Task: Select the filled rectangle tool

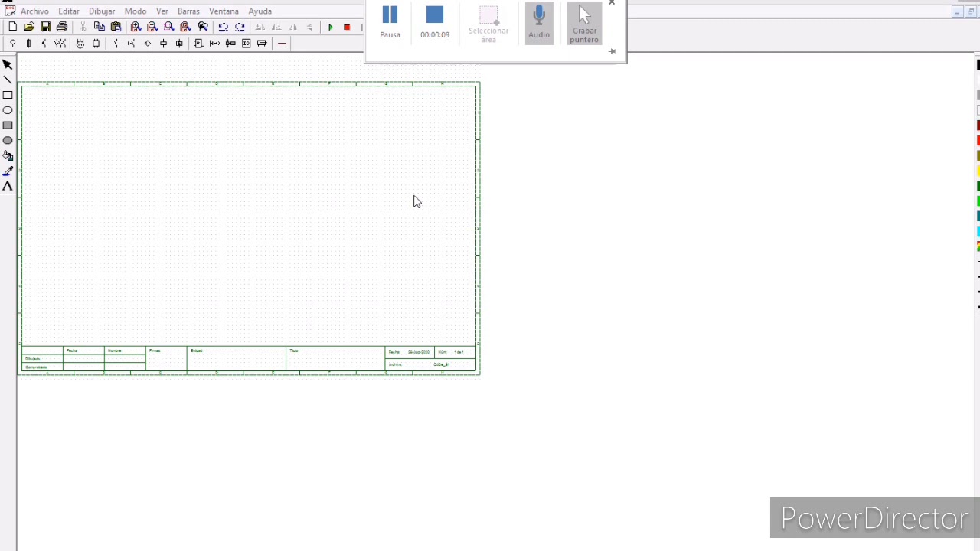Action: pos(8,126)
